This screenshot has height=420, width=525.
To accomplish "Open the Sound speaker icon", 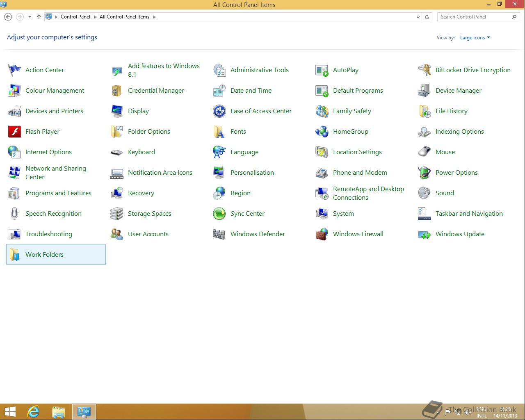I will 425,193.
